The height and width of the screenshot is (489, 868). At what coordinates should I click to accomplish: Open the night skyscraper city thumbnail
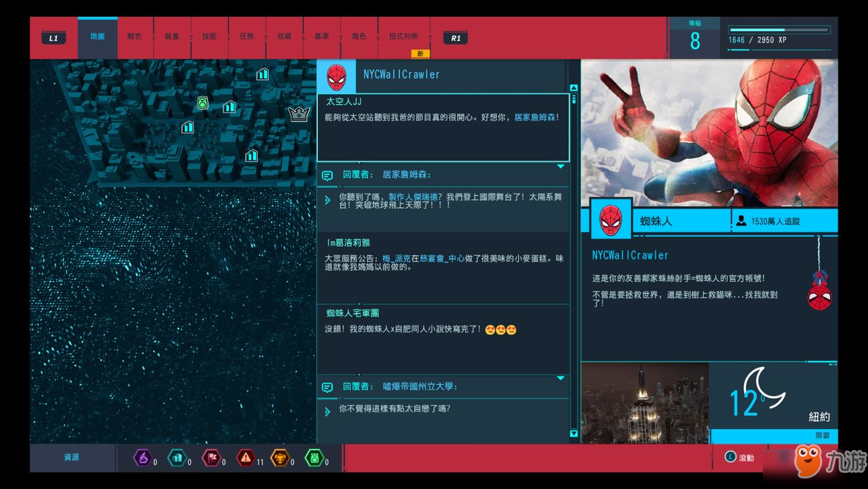point(645,403)
